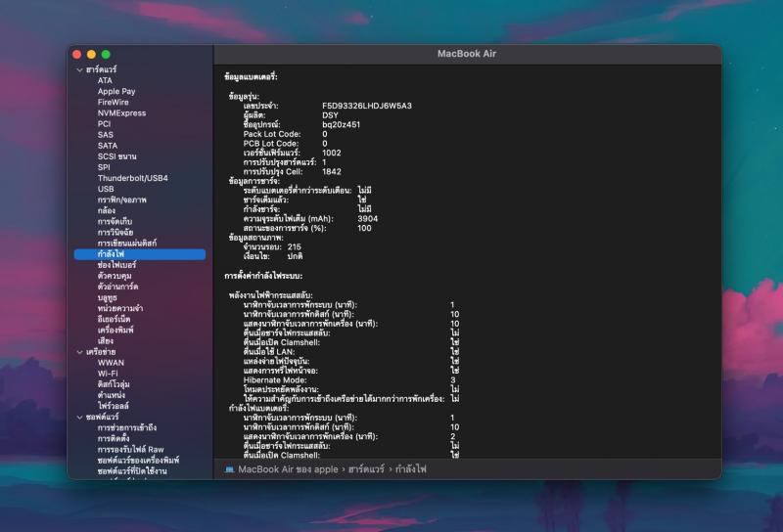Select PCI in the sidebar

[104, 124]
